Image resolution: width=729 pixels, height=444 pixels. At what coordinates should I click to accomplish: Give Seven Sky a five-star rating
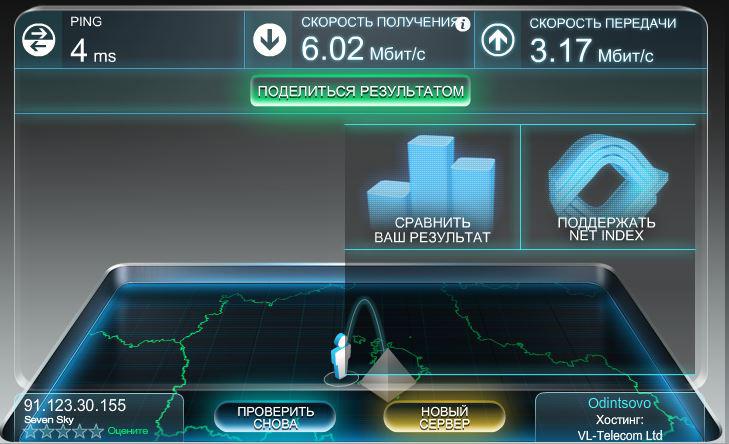point(96,431)
